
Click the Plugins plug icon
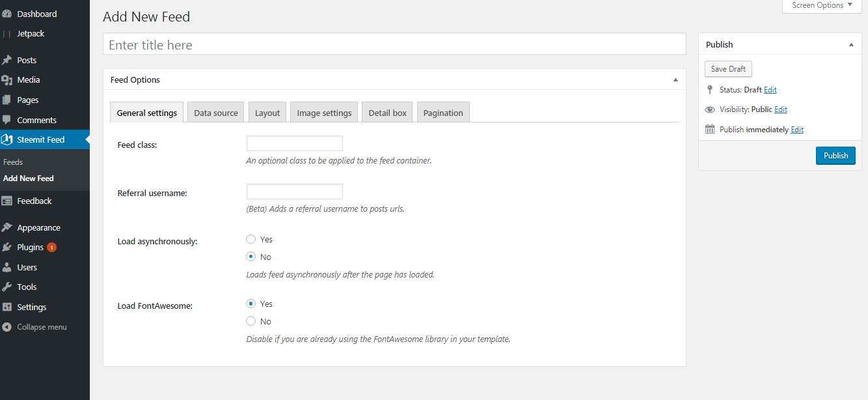(7, 248)
